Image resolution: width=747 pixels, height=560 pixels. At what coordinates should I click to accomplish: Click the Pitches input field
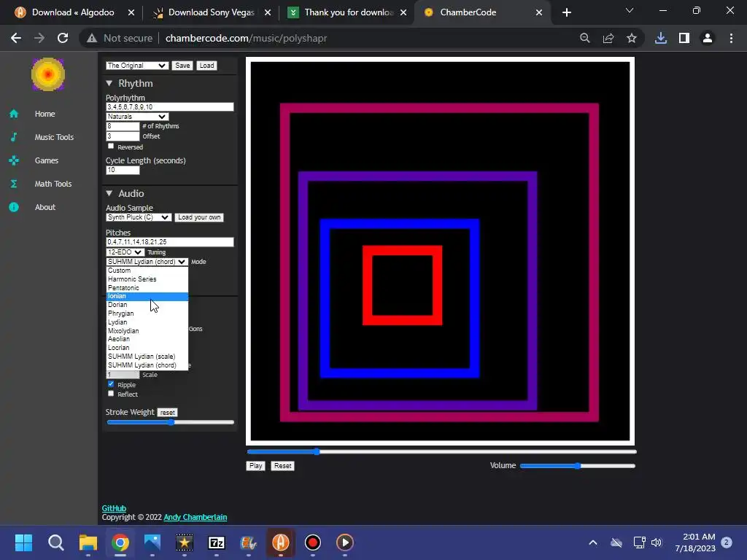(169, 242)
